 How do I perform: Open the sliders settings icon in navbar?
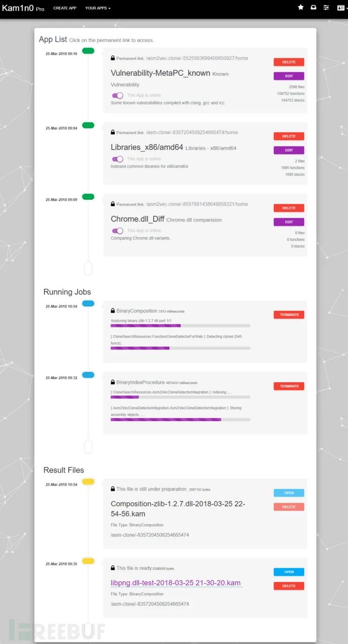326,8
